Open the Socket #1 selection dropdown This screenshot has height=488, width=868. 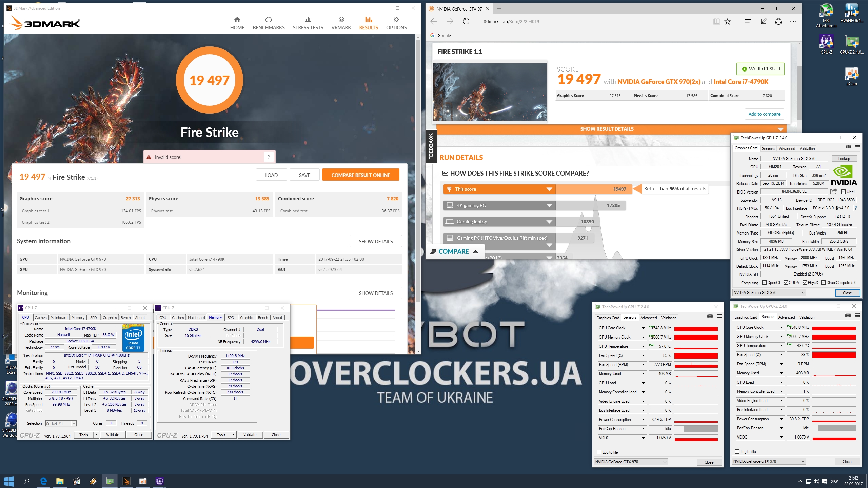[x=61, y=423]
